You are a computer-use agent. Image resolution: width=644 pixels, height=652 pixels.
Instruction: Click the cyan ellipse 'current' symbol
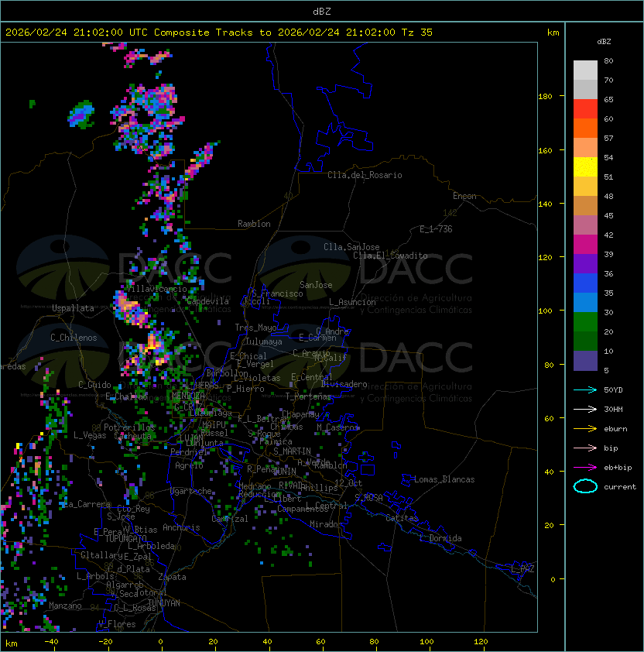(x=585, y=486)
